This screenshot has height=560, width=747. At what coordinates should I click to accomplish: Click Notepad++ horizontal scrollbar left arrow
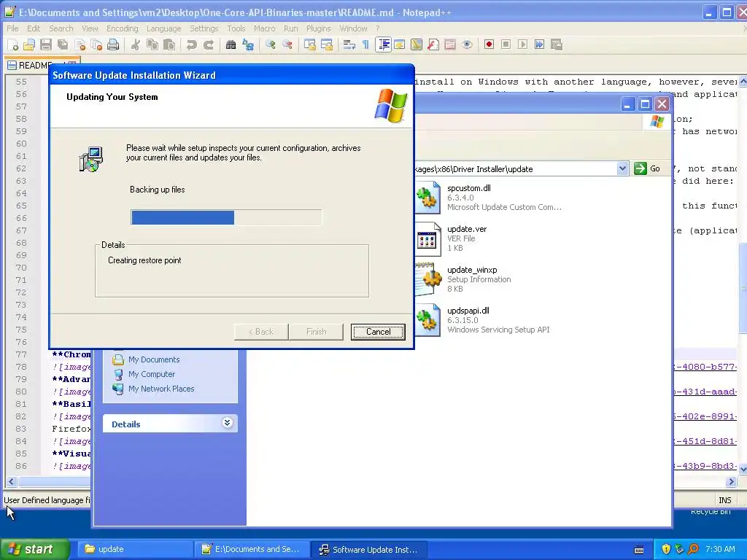point(11,481)
